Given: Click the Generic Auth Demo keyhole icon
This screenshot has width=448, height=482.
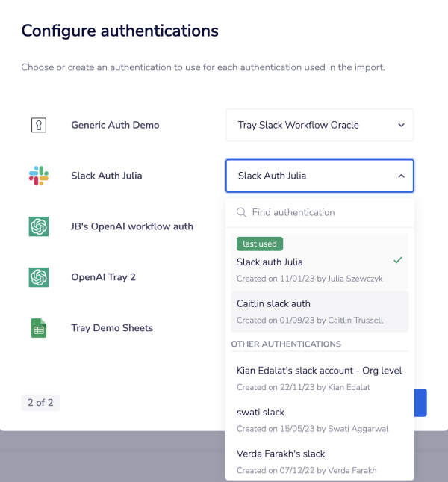Looking at the screenshot, I should 39,125.
